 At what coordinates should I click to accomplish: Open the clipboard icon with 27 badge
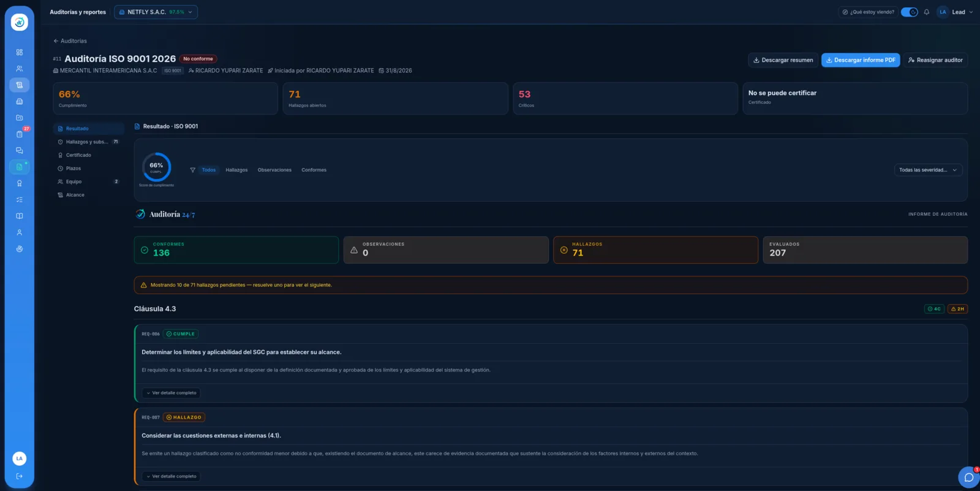pyautogui.click(x=20, y=134)
